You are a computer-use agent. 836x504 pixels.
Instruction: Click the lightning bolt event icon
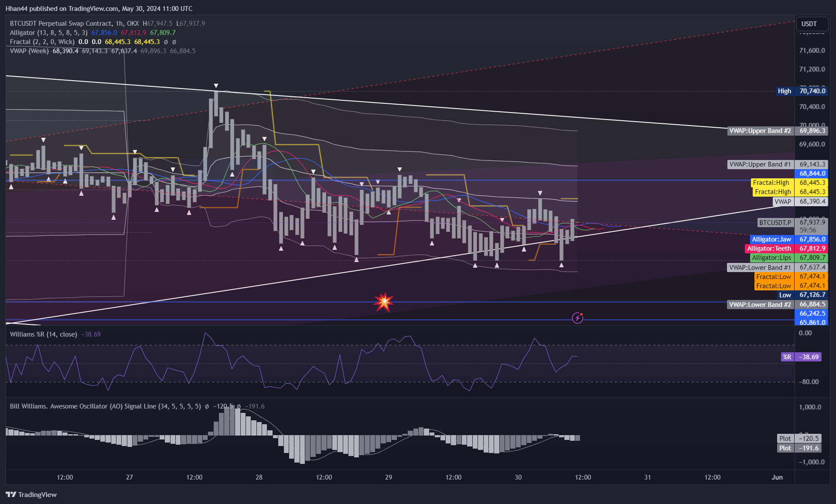[578, 318]
